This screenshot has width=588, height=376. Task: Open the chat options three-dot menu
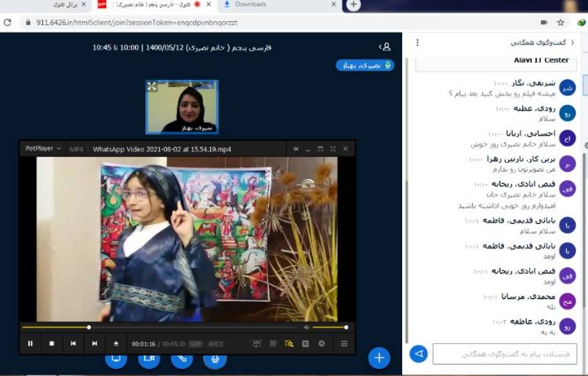coord(417,42)
